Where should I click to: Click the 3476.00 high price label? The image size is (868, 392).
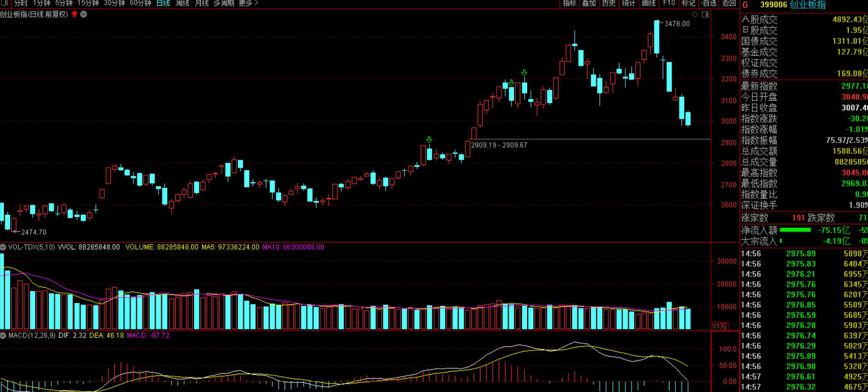pyautogui.click(x=677, y=24)
